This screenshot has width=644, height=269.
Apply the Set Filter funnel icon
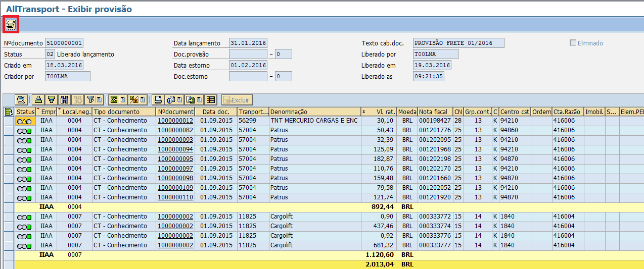90,100
